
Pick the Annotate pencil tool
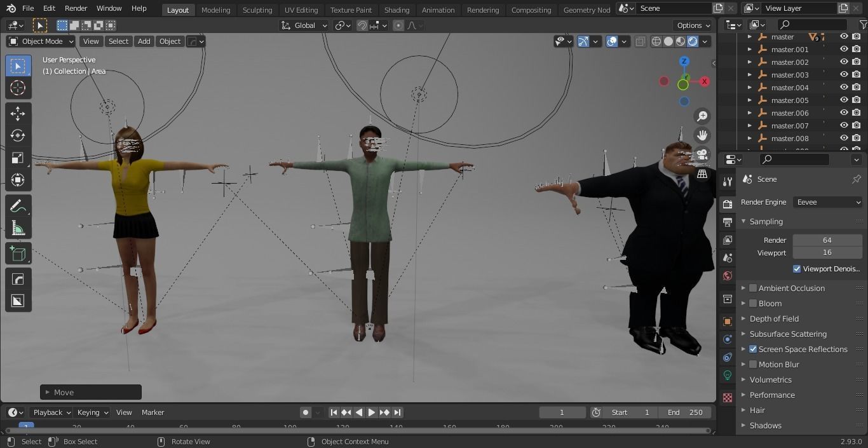tap(18, 207)
